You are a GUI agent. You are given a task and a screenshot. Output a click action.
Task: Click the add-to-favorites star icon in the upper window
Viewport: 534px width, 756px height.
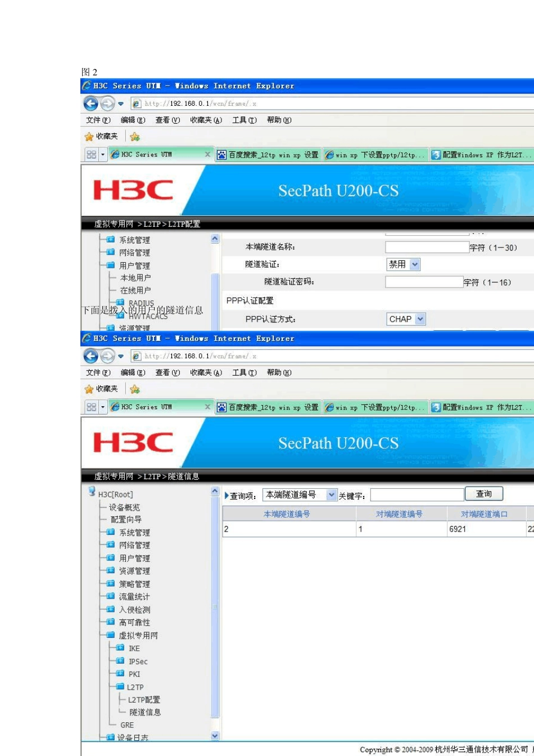[135, 137]
